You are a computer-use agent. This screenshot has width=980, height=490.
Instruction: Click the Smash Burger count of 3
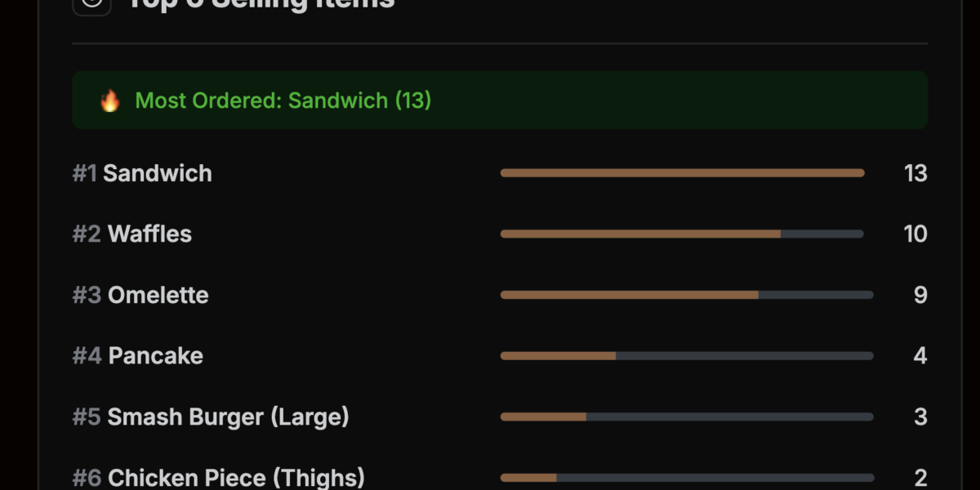point(920,416)
